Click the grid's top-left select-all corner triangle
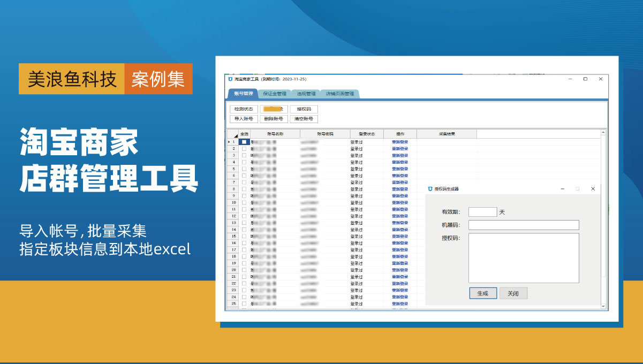Screen dimensions: 643x364 click(x=233, y=134)
